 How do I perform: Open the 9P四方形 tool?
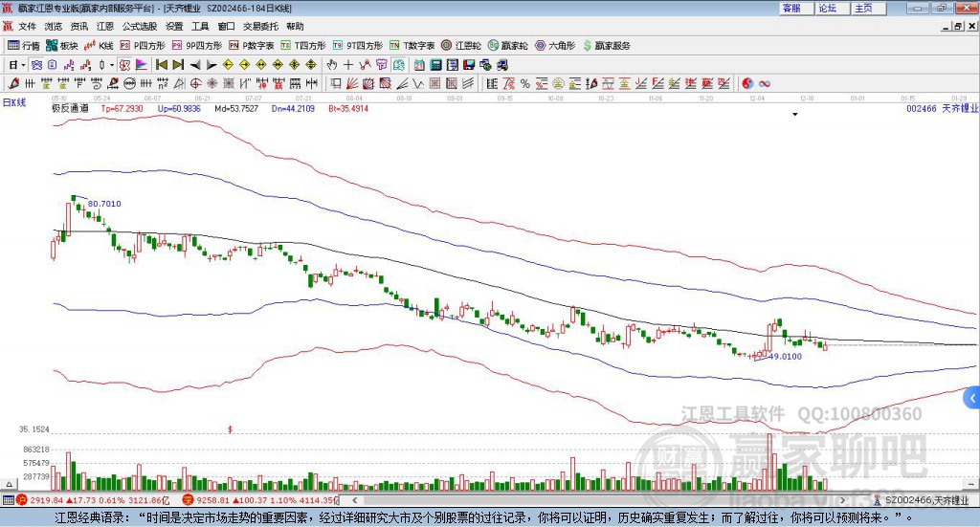[x=197, y=46]
